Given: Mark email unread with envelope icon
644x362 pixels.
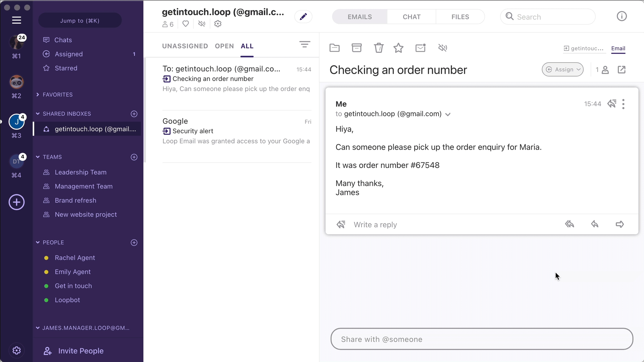Looking at the screenshot, I should (x=420, y=48).
